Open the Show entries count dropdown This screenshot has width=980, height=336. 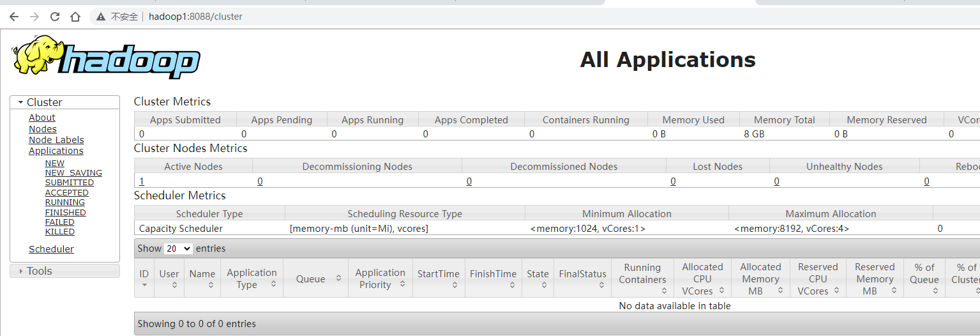click(179, 248)
